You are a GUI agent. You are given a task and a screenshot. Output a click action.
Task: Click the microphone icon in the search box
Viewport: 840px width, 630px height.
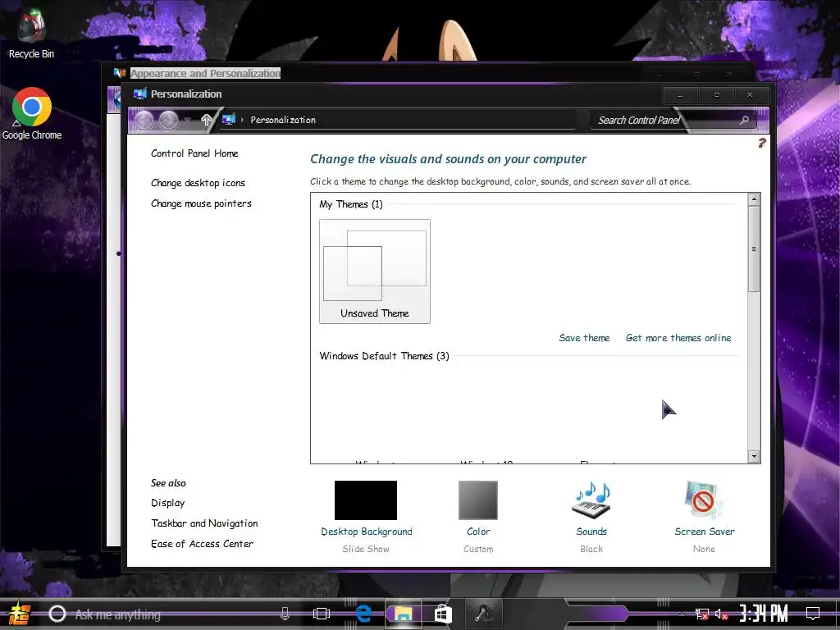click(285, 614)
